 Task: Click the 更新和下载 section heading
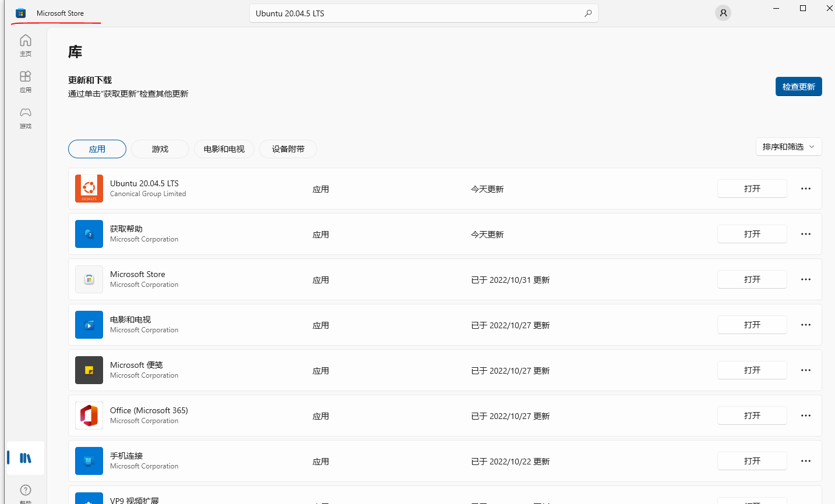(90, 80)
